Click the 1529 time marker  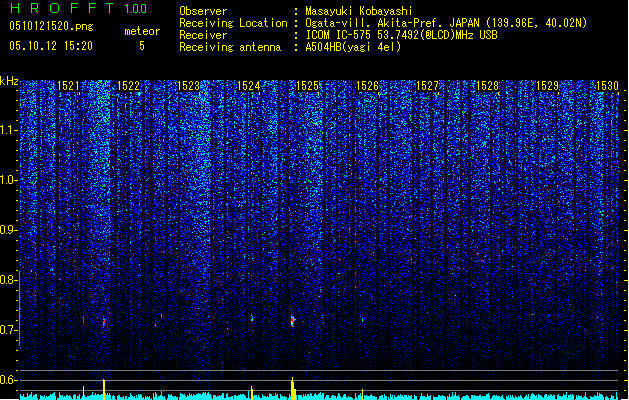click(x=547, y=85)
